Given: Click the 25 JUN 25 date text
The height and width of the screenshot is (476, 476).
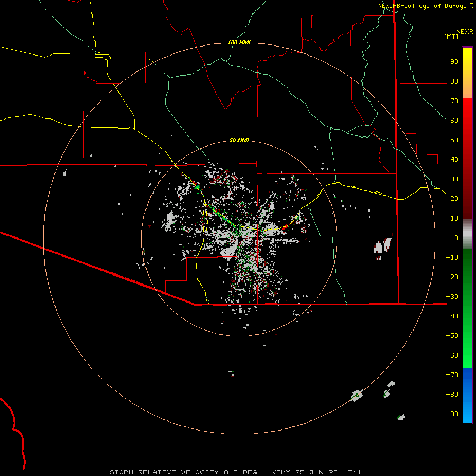Looking at the screenshot, I should (317, 472).
